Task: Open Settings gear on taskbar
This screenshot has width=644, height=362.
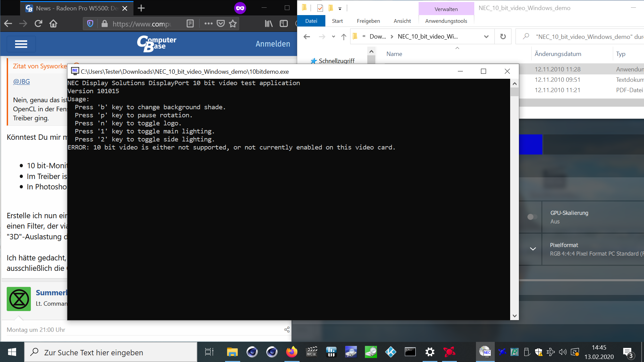Action: (430, 352)
